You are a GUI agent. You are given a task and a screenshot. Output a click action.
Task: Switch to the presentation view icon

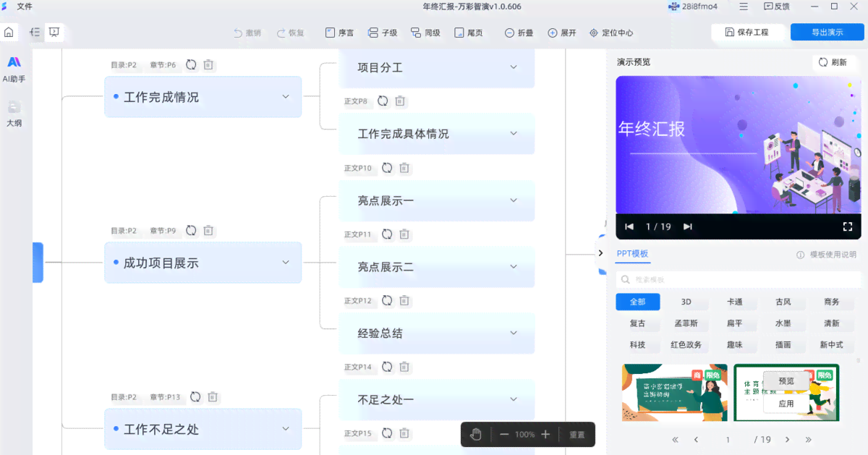click(54, 33)
